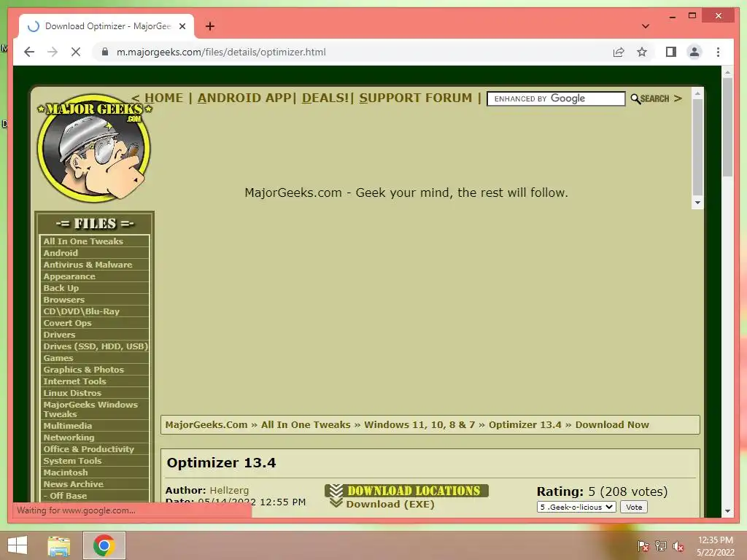Click Chrome icon in taskbar
The width and height of the screenshot is (747, 560).
pyautogui.click(x=104, y=545)
